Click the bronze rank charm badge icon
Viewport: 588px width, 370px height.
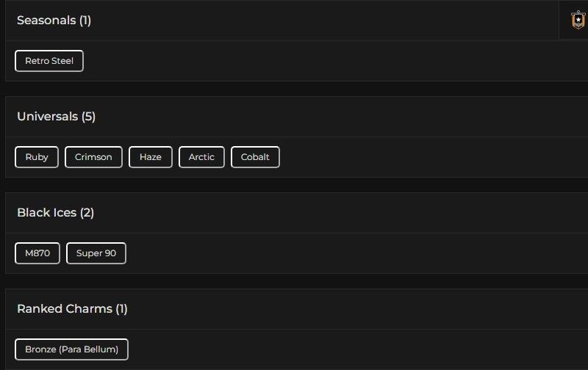(x=578, y=20)
